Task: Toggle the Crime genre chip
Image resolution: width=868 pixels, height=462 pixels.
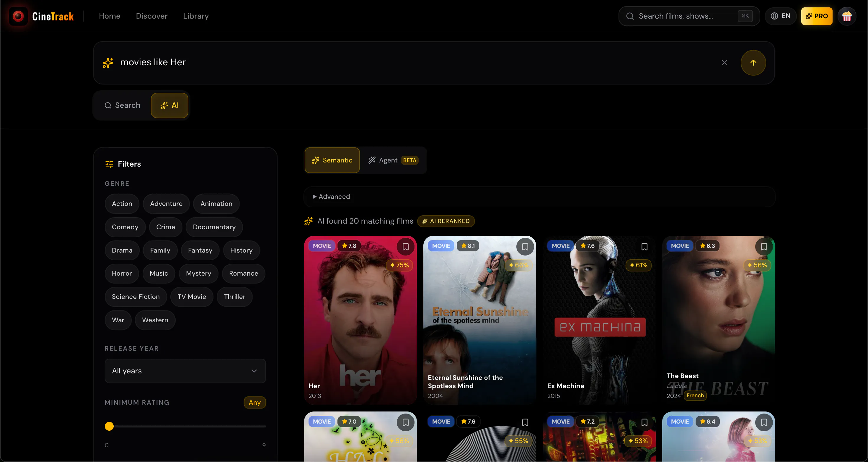Action: tap(165, 227)
